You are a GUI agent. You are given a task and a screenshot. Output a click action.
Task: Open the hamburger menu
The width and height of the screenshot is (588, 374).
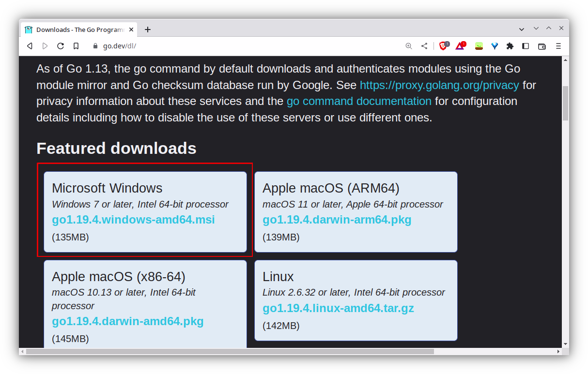558,46
